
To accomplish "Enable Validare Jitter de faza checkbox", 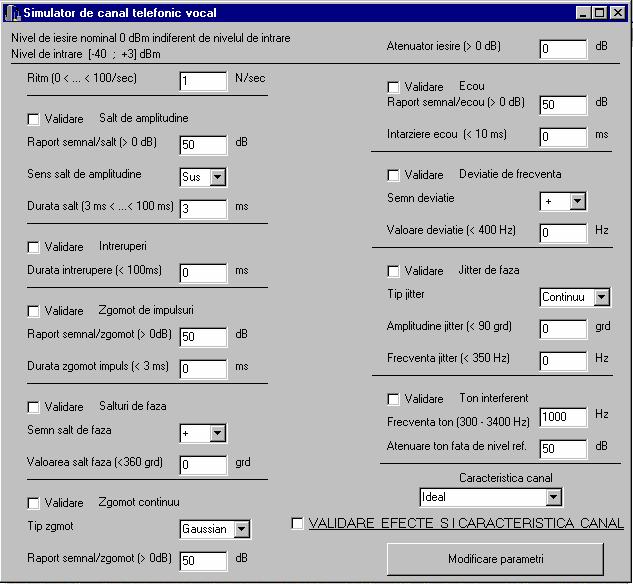I will coord(393,271).
